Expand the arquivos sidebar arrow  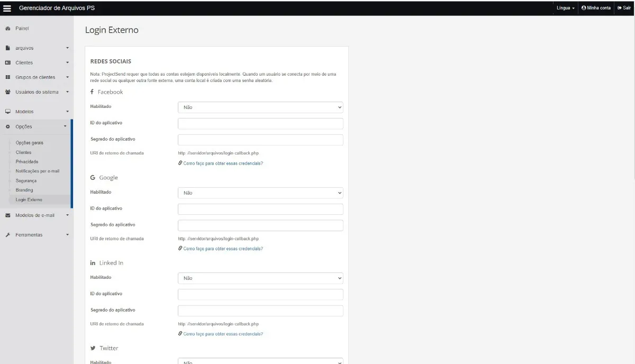(x=67, y=48)
